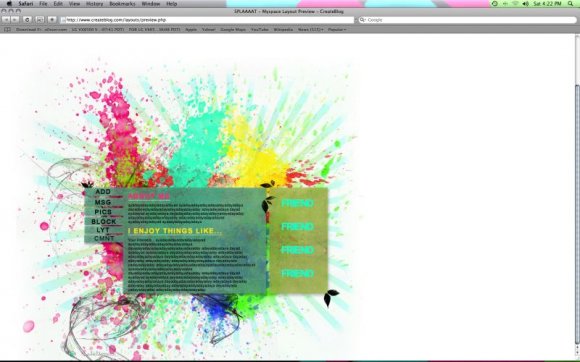Click the BLOCK link in the layout
The image size is (580, 362).
tap(104, 221)
